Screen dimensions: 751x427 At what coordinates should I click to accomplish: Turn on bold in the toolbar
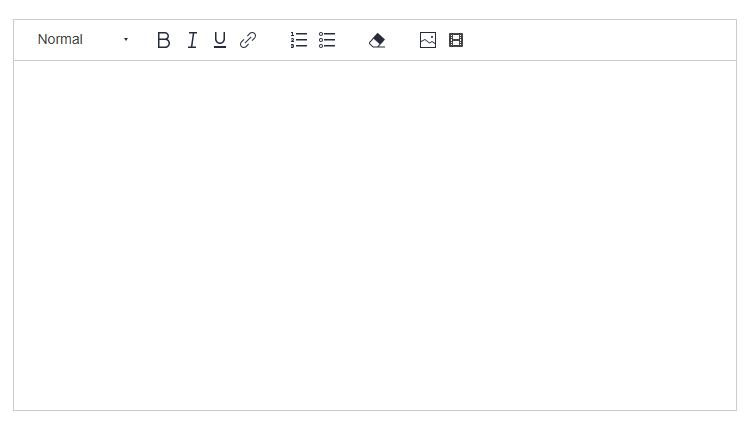(x=164, y=40)
